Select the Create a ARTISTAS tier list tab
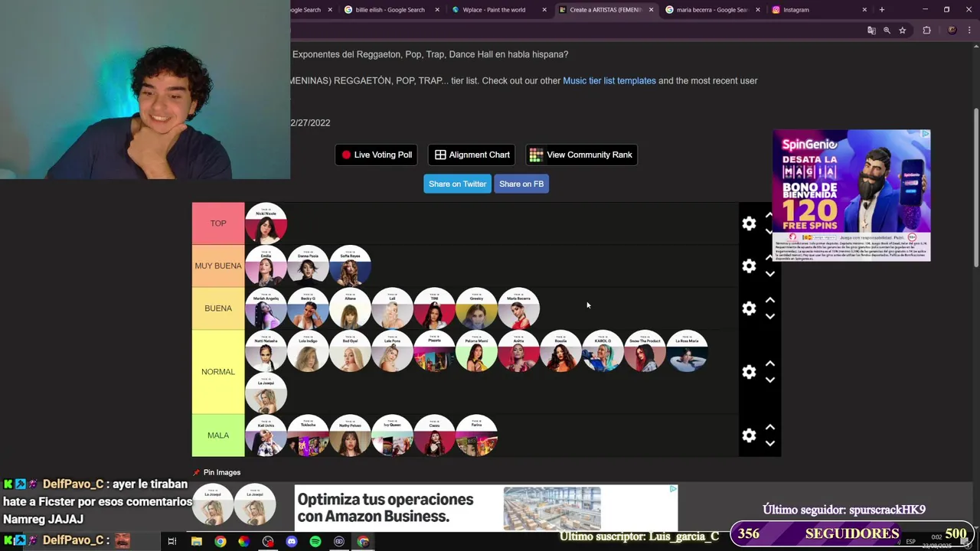Screen dimensions: 980x551 (x=605, y=10)
